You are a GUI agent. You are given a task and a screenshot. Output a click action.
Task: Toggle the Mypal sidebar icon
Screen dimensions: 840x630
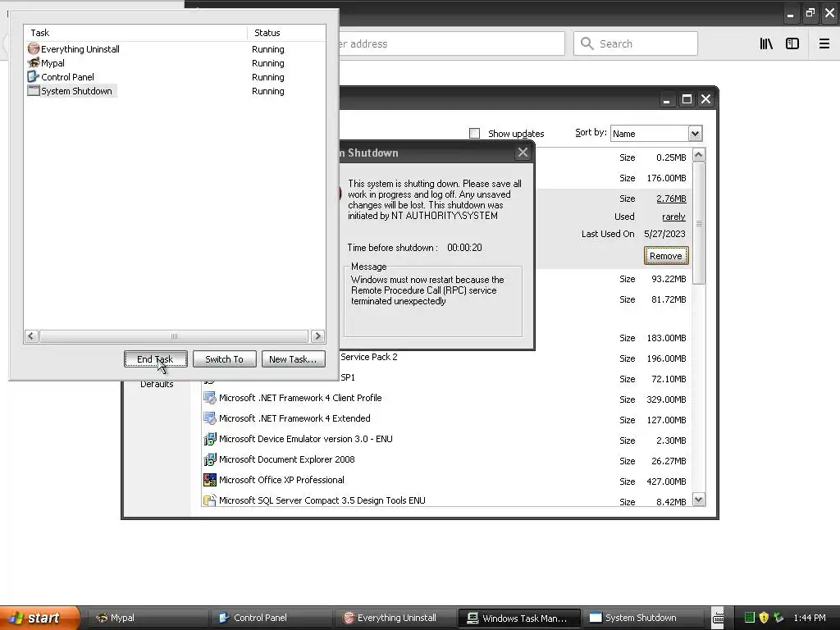792,43
